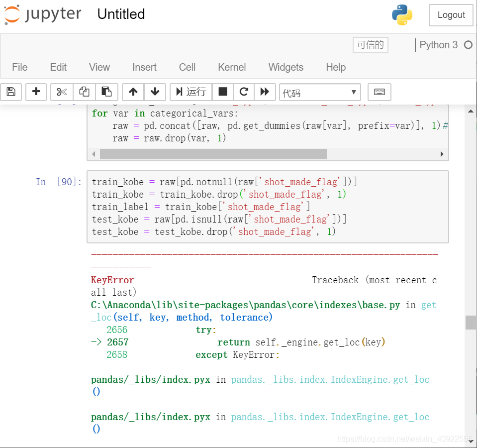Image resolution: width=477 pixels, height=448 pixels.
Task: Open the View menu
Action: [x=99, y=67]
